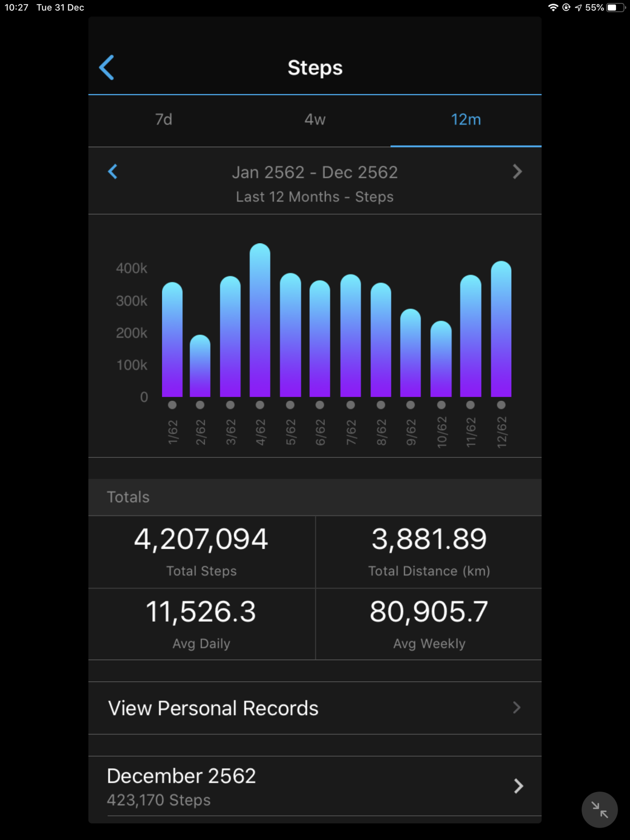This screenshot has width=630, height=840.
Task: Switch to the 7d tab
Action: 164,120
